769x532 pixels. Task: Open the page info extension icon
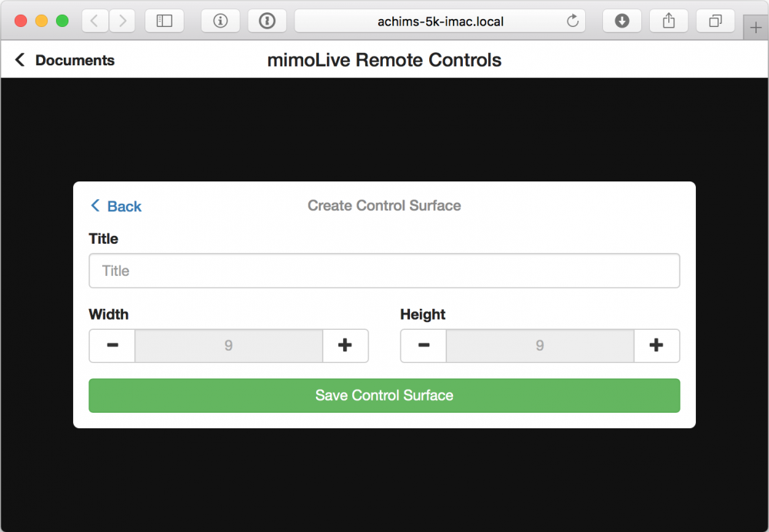[x=220, y=21]
